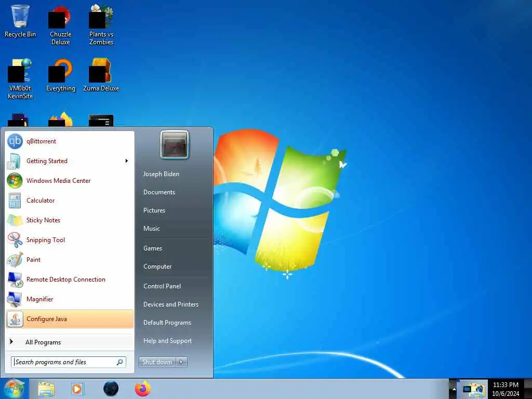Show hidden system tray icons
This screenshot has height=399, width=532.
coord(454,389)
